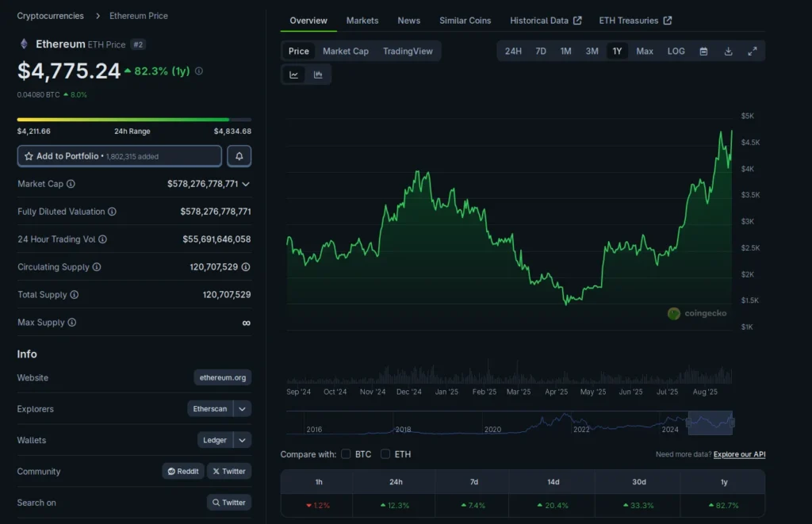812x524 pixels.
Task: Open the ethereum.org website link
Action: coord(223,377)
